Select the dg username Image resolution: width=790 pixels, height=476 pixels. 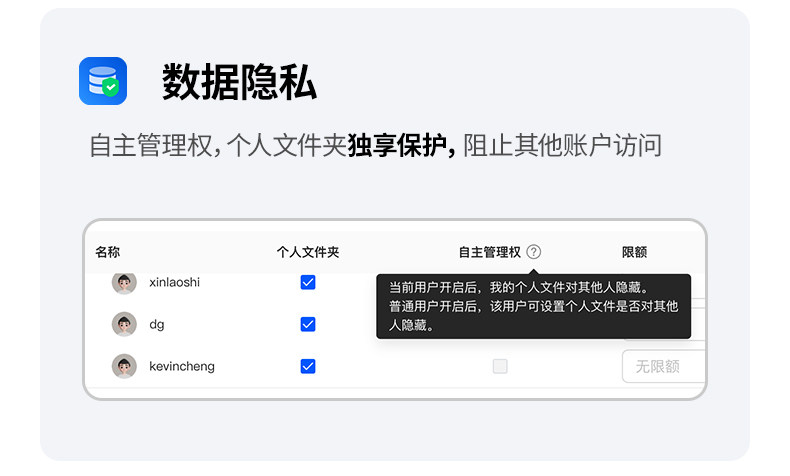pos(157,324)
